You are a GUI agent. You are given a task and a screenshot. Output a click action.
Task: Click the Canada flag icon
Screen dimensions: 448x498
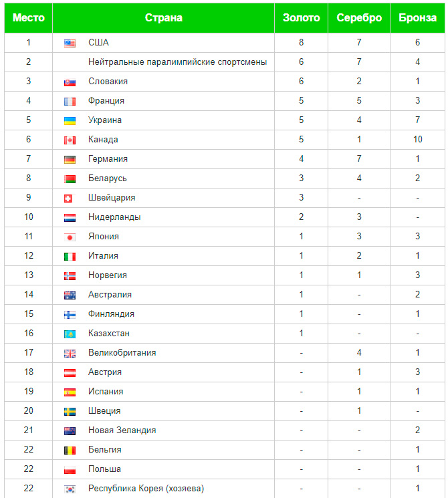[70, 140]
